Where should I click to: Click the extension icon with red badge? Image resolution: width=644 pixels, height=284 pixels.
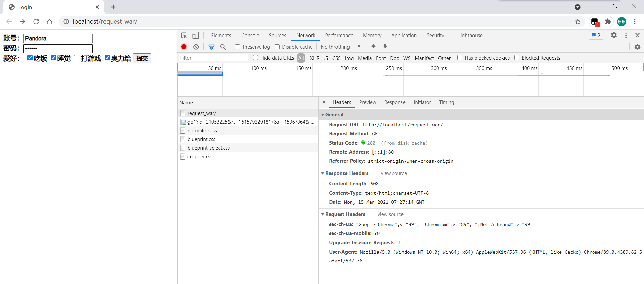coord(595,22)
